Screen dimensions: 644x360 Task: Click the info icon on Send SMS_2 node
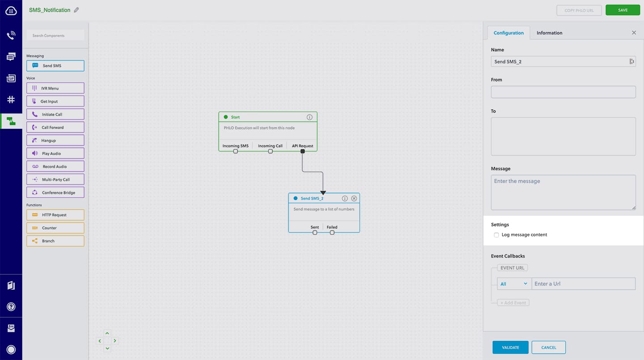(345, 198)
